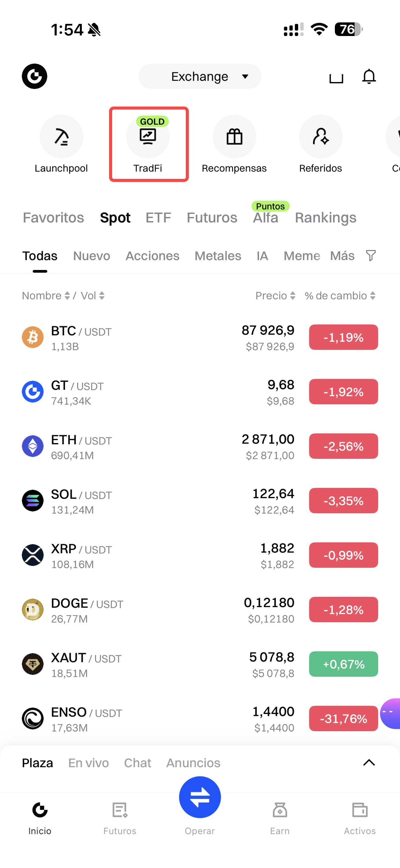The image size is (400, 868).
Task: Sort the list by Precio
Action: coord(275,295)
